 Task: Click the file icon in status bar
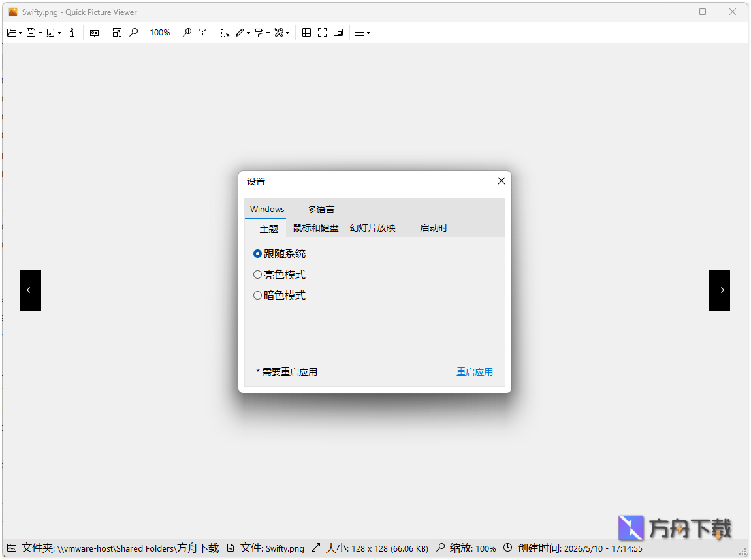pyautogui.click(x=231, y=548)
